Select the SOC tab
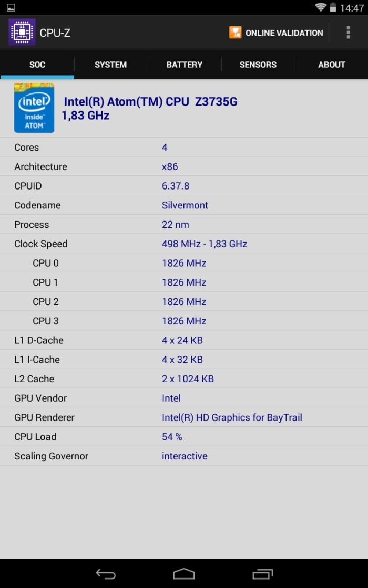The height and width of the screenshot is (588, 368). (37, 65)
